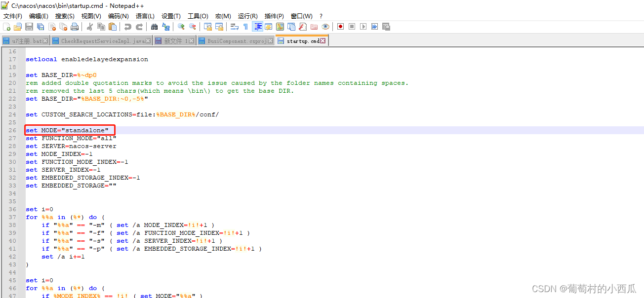Viewport: 644px width, 298px height.
Task: Create a new file with toolbar icon
Action: click(6, 27)
